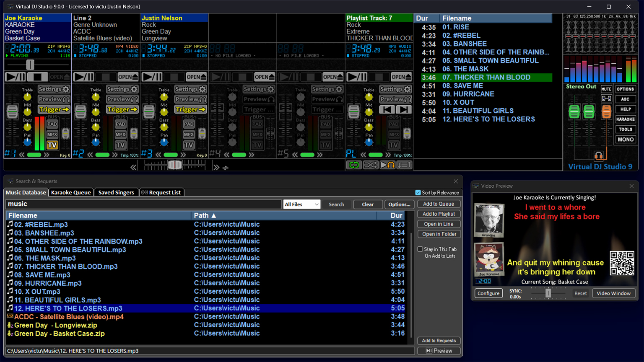Stop playback on deck #1
The width and height of the screenshot is (644, 362).
point(37,77)
